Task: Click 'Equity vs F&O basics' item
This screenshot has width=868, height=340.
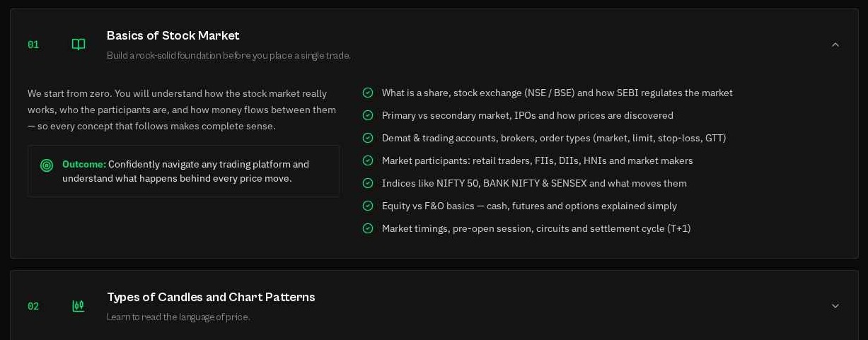Action: pyautogui.click(x=529, y=206)
